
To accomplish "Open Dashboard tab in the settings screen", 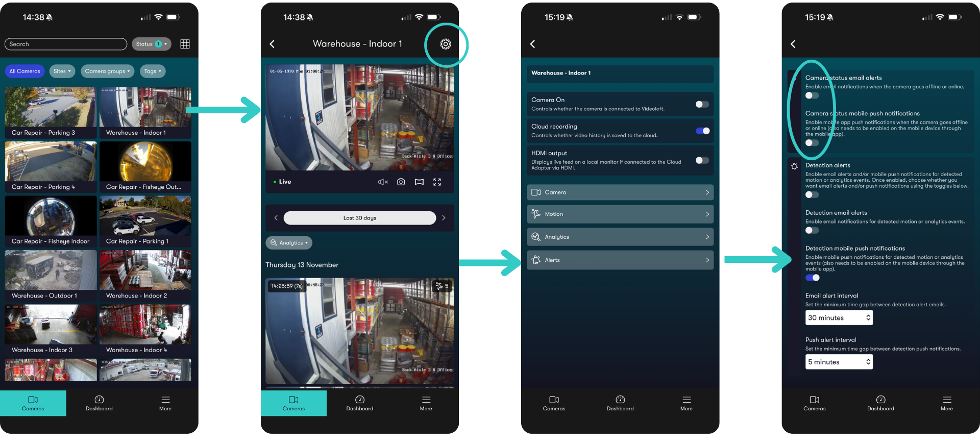I will coord(620,403).
